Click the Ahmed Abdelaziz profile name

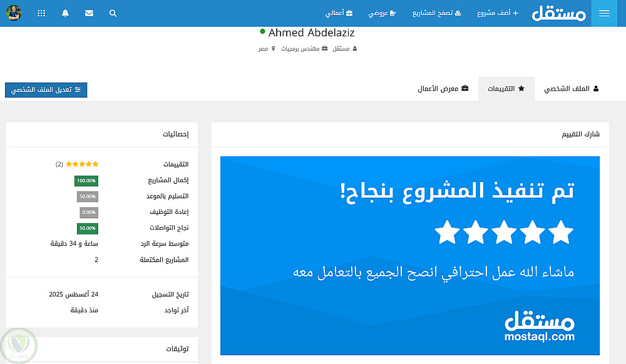coord(311,33)
